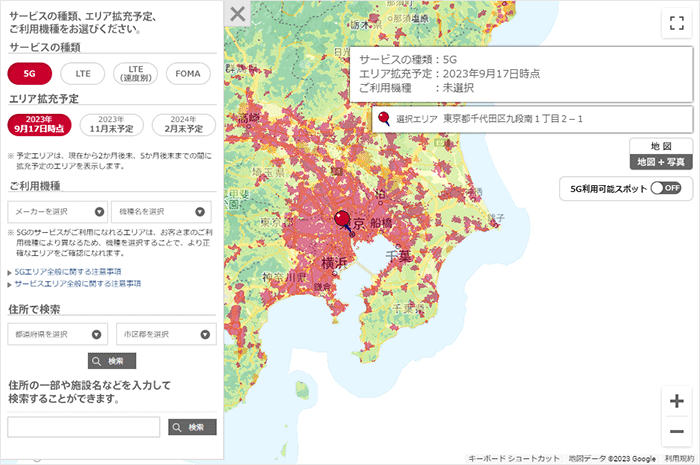Open the 機種名を選択 dropdown
Viewport: 700px width, 465px height.
161,212
